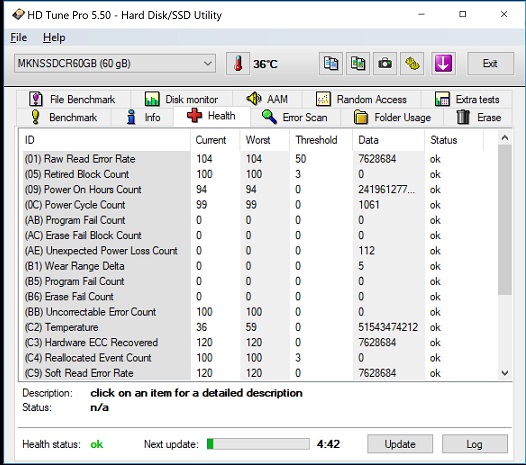
Task: Click the Worst column header
Action: click(x=265, y=140)
